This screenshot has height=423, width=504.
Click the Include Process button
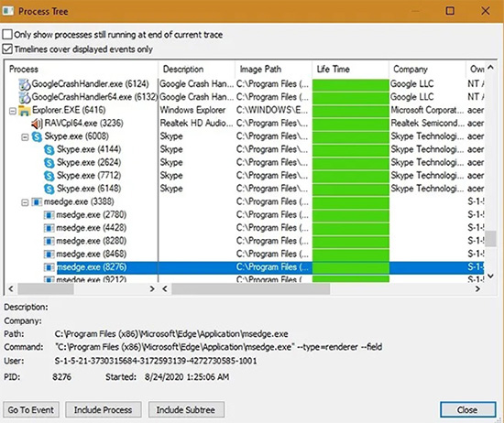click(x=104, y=410)
